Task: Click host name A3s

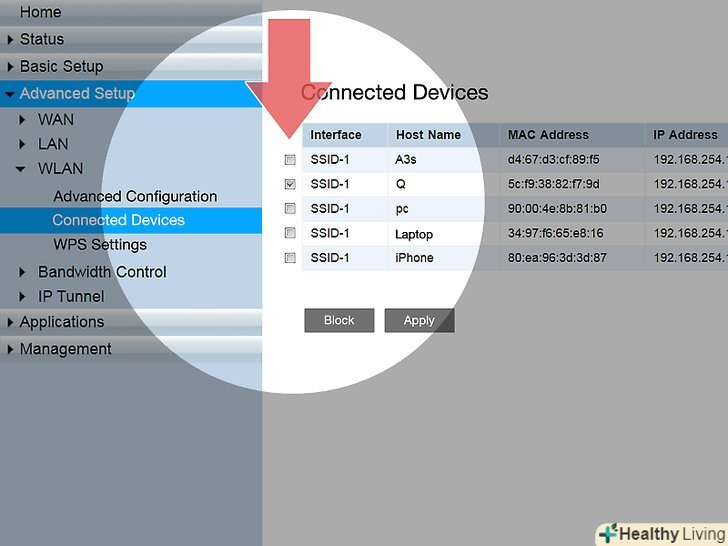Action: click(405, 160)
